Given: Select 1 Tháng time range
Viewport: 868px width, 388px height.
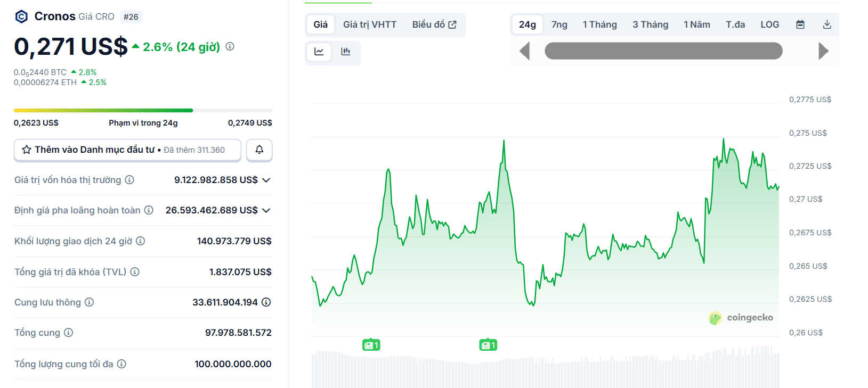Looking at the screenshot, I should click(x=600, y=24).
